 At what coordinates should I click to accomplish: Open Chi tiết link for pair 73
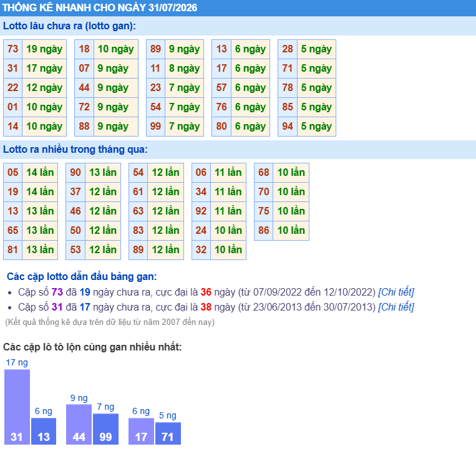pyautogui.click(x=396, y=292)
